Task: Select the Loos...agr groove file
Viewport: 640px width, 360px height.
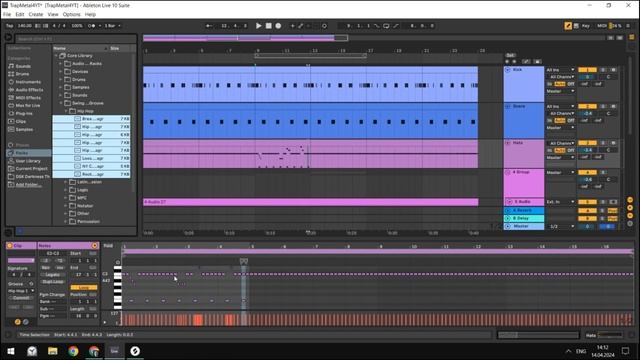Action: tap(92, 158)
